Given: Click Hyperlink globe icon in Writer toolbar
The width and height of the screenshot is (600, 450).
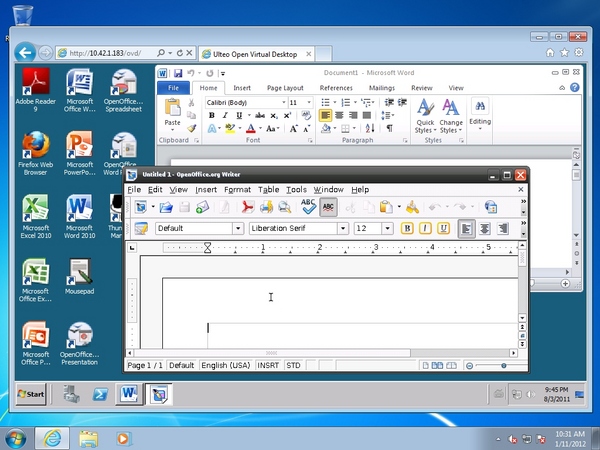Looking at the screenshot, I should [x=491, y=207].
